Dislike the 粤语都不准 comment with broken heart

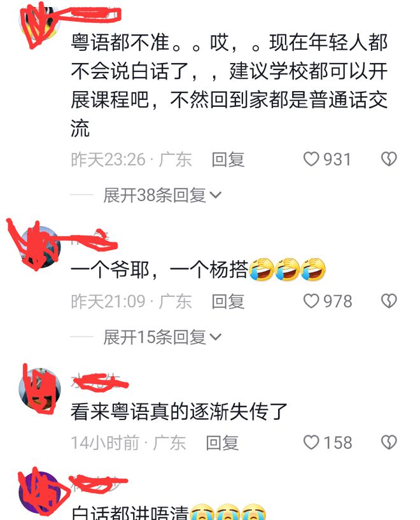pyautogui.click(x=389, y=159)
